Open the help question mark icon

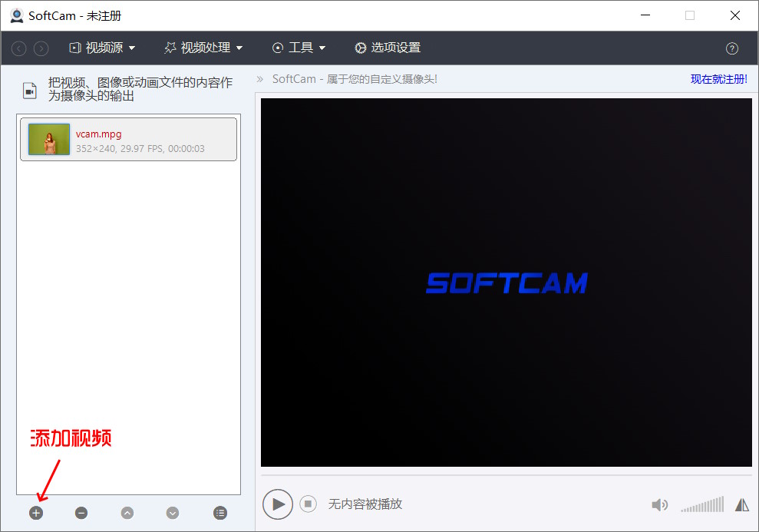coord(732,48)
